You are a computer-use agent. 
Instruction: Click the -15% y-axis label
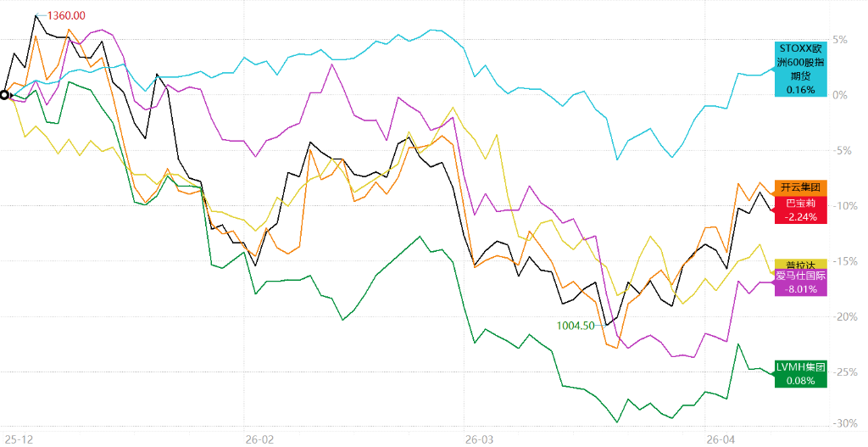point(840,261)
